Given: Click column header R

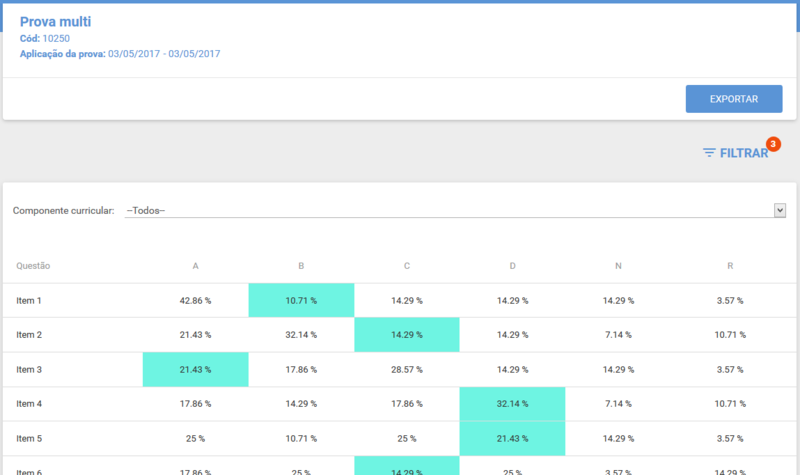Looking at the screenshot, I should coord(730,266).
